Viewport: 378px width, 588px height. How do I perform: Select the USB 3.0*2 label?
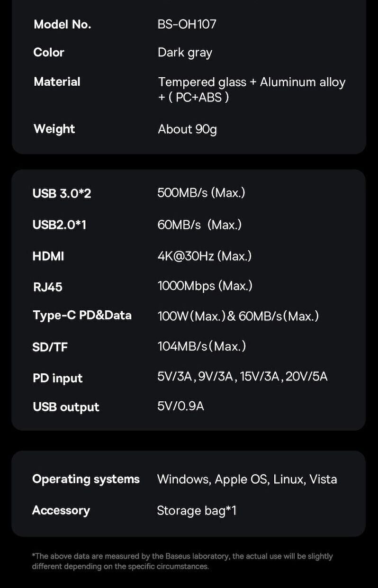(x=62, y=193)
